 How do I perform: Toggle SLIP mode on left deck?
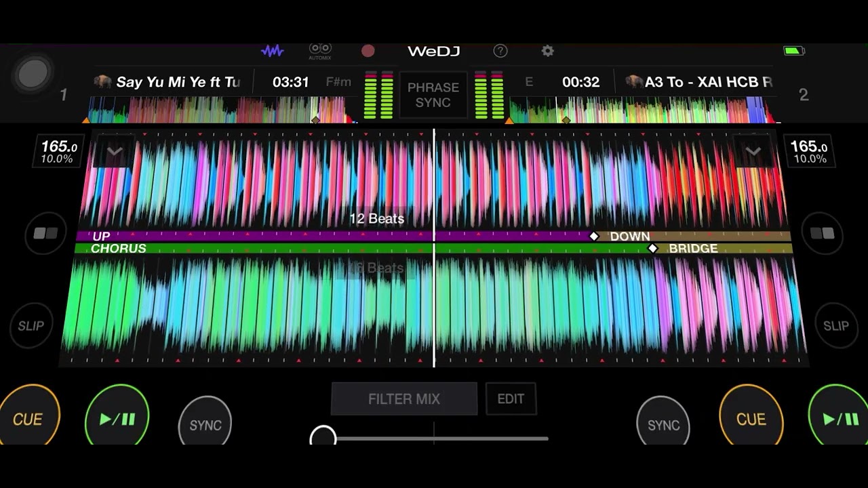[x=31, y=326]
